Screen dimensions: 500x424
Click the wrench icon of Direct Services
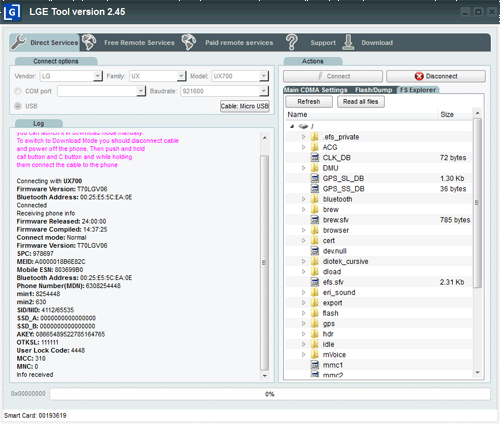18,42
